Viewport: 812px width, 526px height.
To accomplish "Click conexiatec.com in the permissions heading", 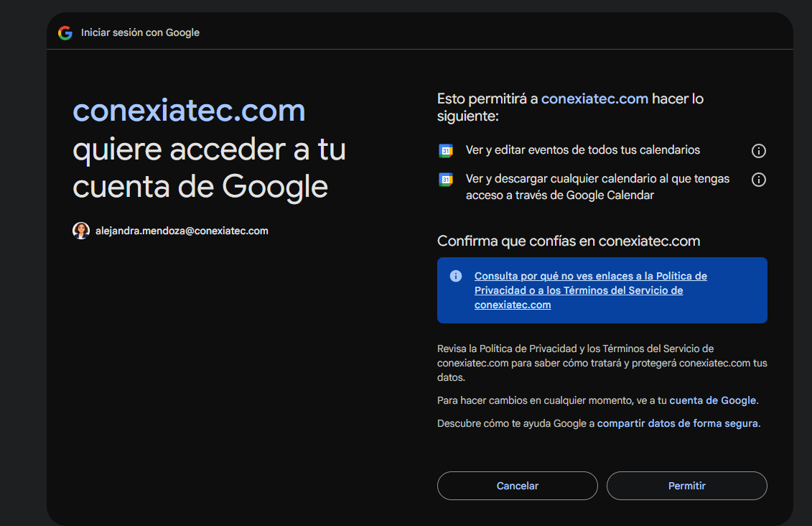I will (x=594, y=98).
